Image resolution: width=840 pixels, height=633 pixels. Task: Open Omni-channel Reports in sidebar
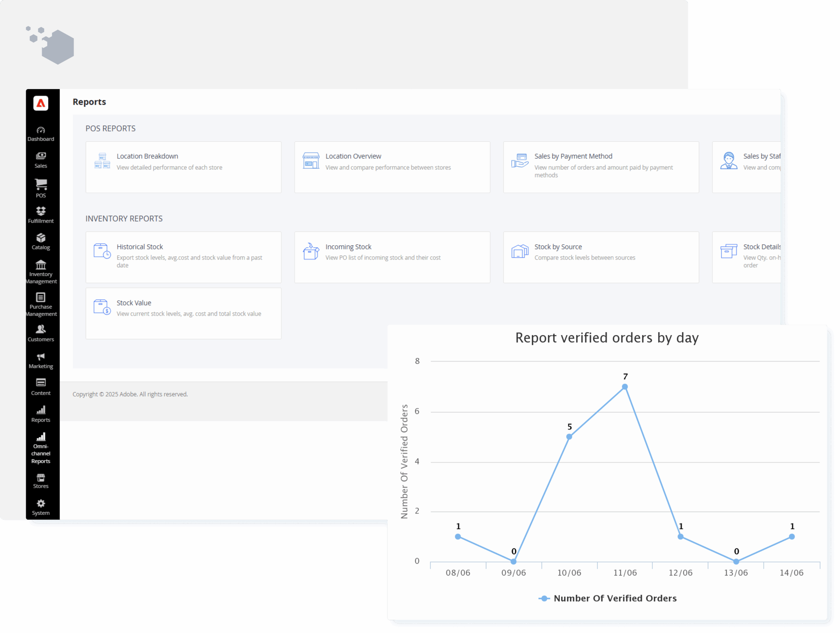point(41,449)
